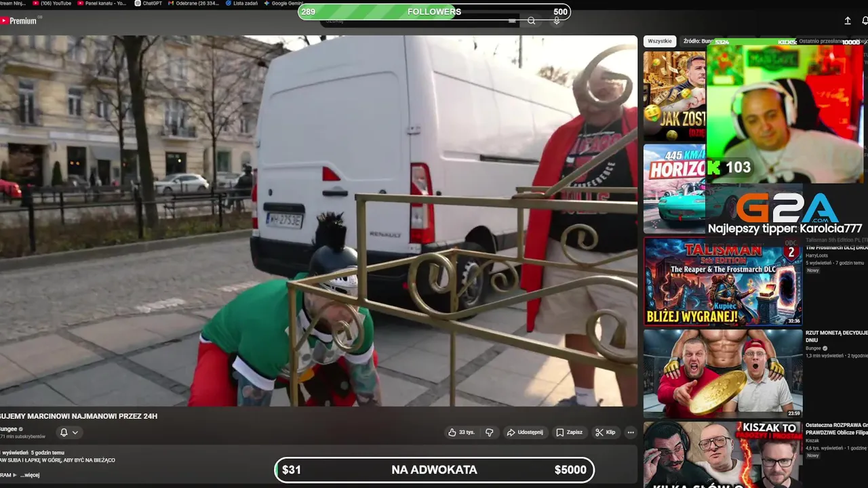
Task: Open the (106) YouTube browser tab
Action: point(52,3)
